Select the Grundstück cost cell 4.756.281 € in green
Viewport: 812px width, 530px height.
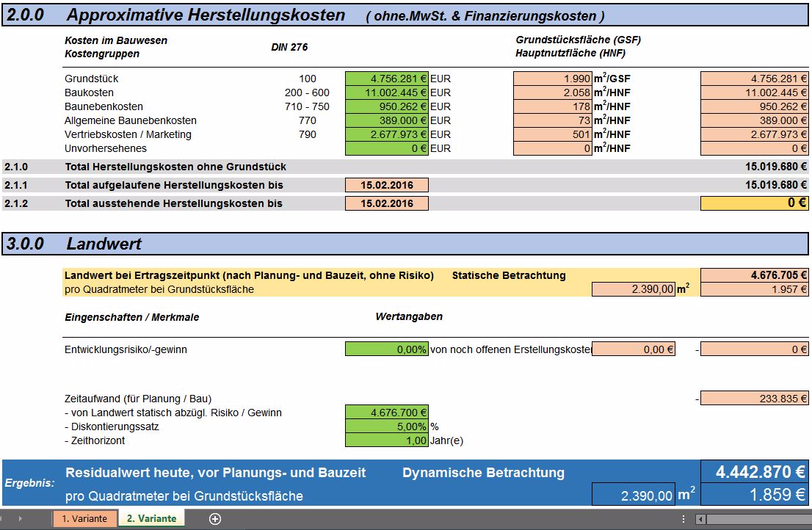(387, 79)
